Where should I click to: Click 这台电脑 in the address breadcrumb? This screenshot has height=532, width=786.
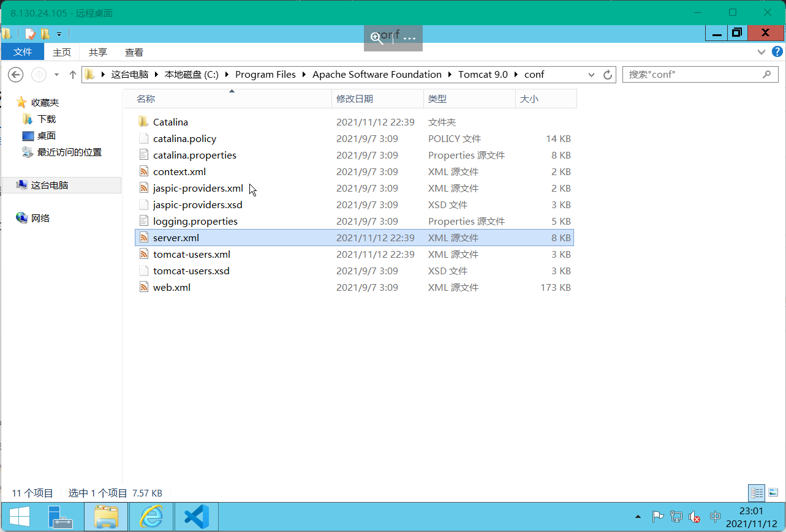pos(130,75)
